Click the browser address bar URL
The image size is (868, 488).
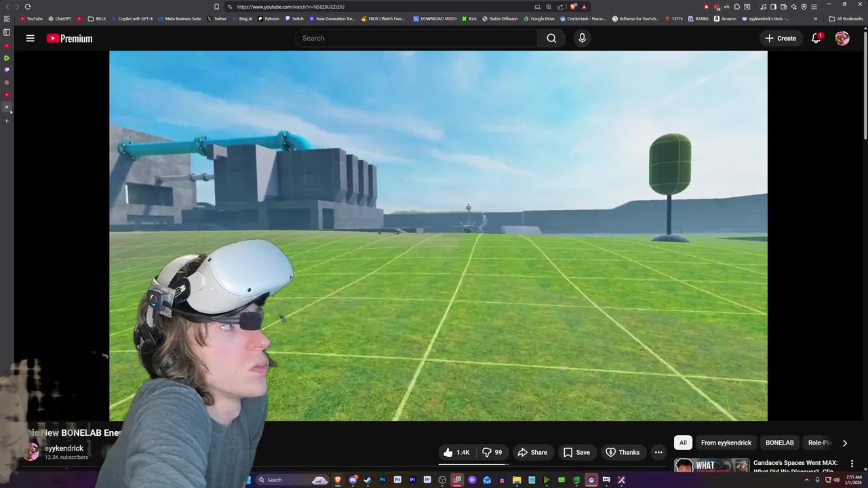pos(291,7)
